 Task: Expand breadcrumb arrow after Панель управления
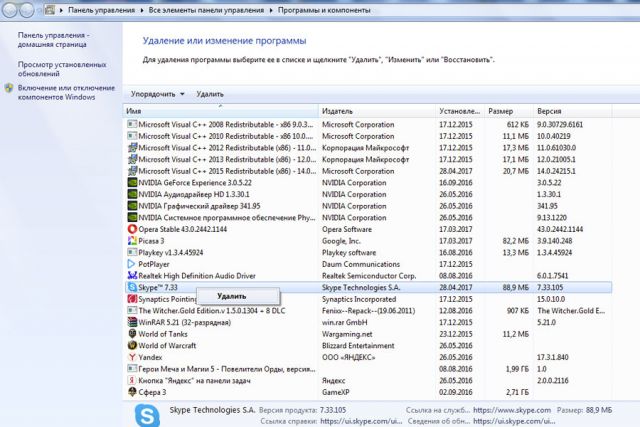(x=142, y=10)
